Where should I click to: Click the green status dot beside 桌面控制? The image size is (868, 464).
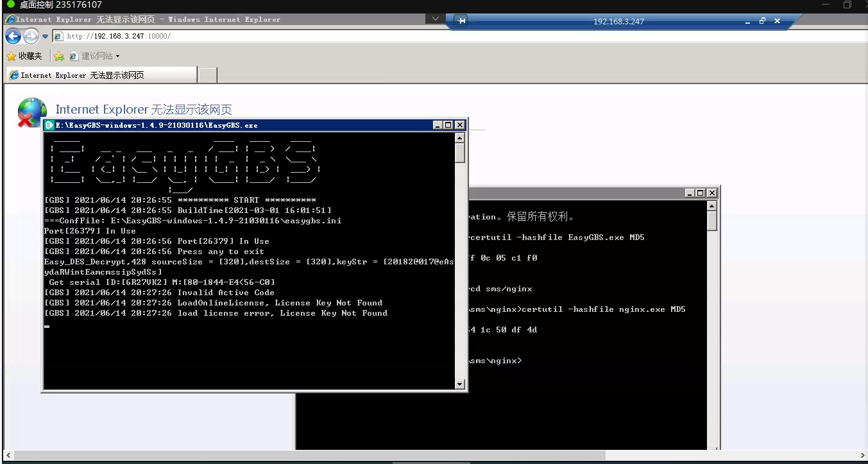[10, 4]
